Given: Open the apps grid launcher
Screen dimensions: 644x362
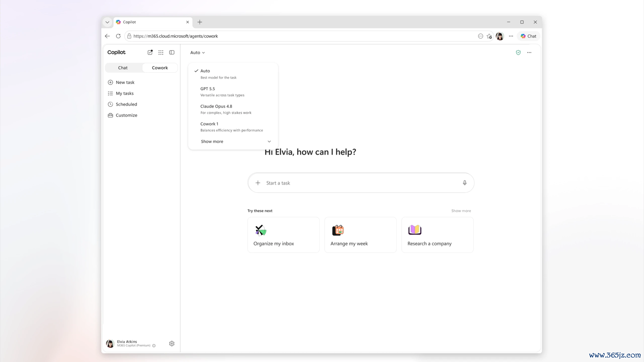Looking at the screenshot, I should [161, 52].
